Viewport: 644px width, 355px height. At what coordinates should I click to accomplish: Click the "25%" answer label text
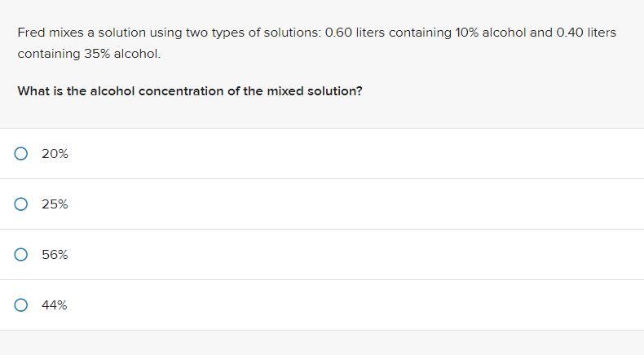click(x=55, y=204)
